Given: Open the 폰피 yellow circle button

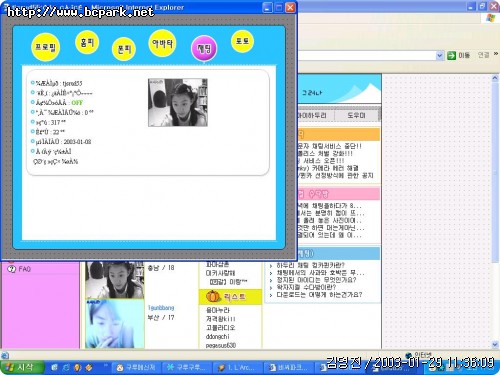Looking at the screenshot, I should [x=124, y=49].
